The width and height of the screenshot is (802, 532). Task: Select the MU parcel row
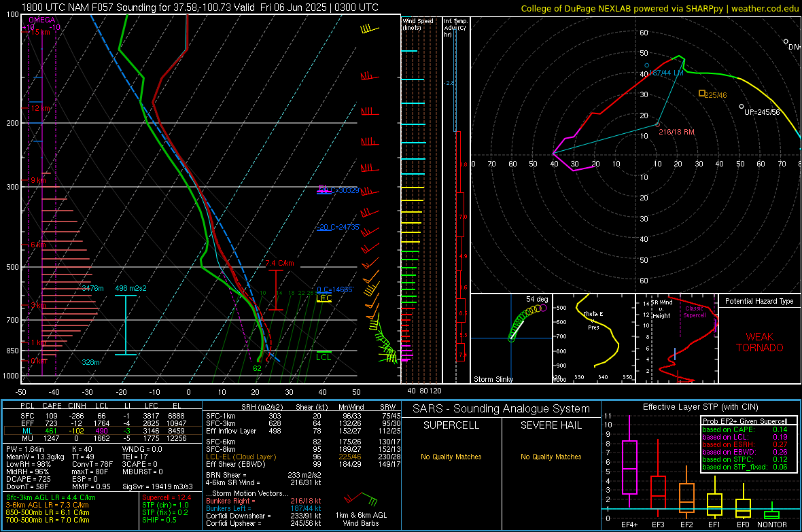103,438
